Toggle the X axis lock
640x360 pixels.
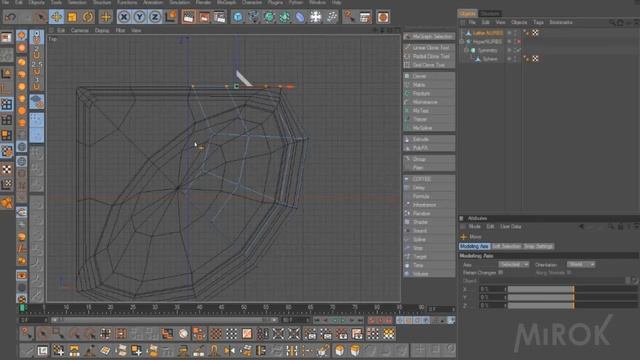124,17
